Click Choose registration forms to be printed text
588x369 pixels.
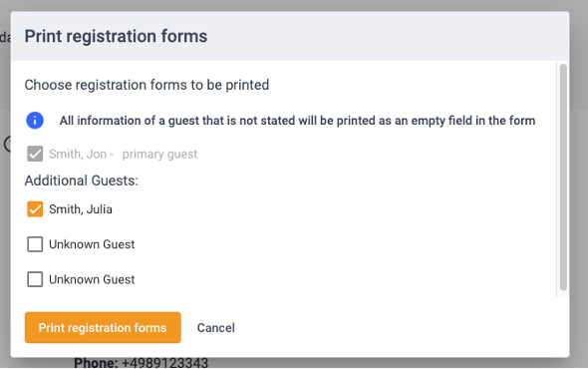click(x=147, y=85)
